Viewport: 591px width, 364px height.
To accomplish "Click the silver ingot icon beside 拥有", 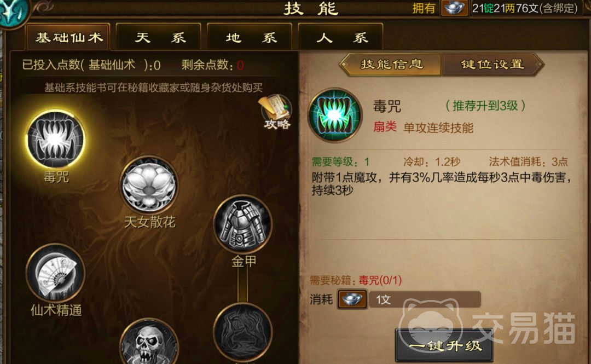I will pyautogui.click(x=454, y=8).
